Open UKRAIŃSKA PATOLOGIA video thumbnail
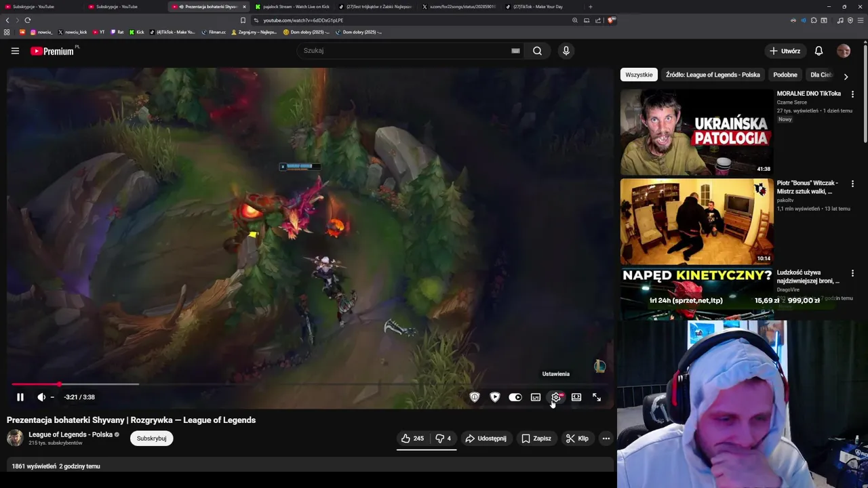Image resolution: width=868 pixels, height=488 pixels. [696, 132]
